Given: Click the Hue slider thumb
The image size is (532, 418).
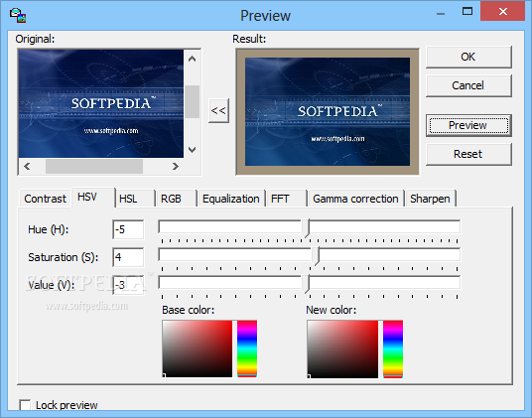Looking at the screenshot, I should click(306, 228).
